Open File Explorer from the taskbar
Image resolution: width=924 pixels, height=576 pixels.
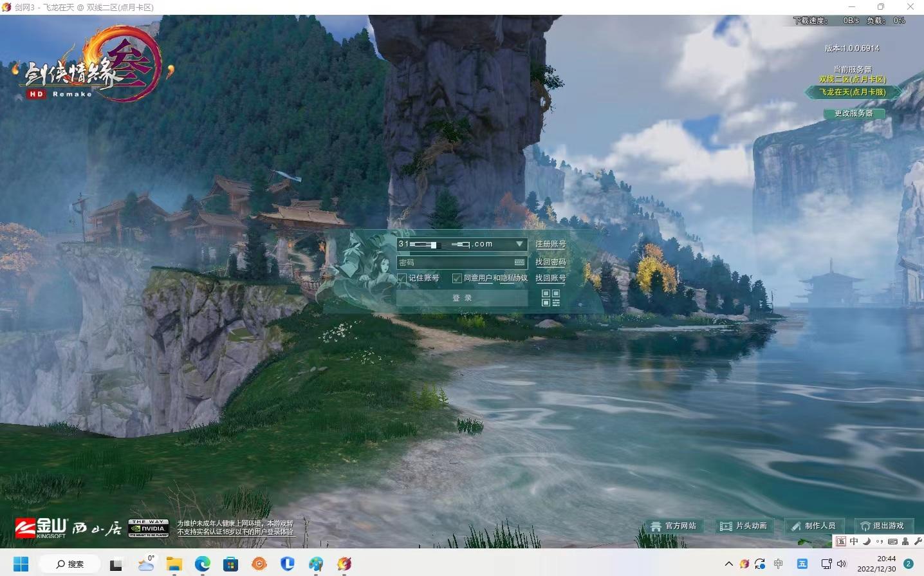click(x=174, y=564)
